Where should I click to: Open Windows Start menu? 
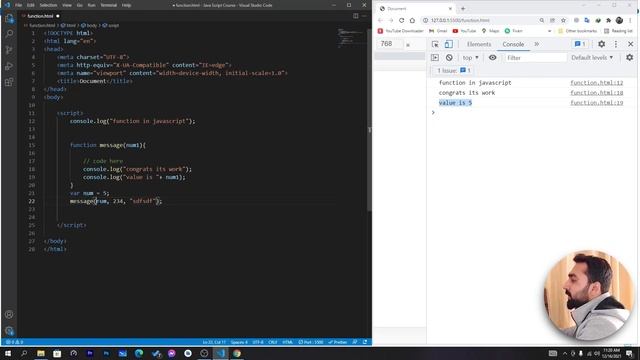[x=8, y=353]
